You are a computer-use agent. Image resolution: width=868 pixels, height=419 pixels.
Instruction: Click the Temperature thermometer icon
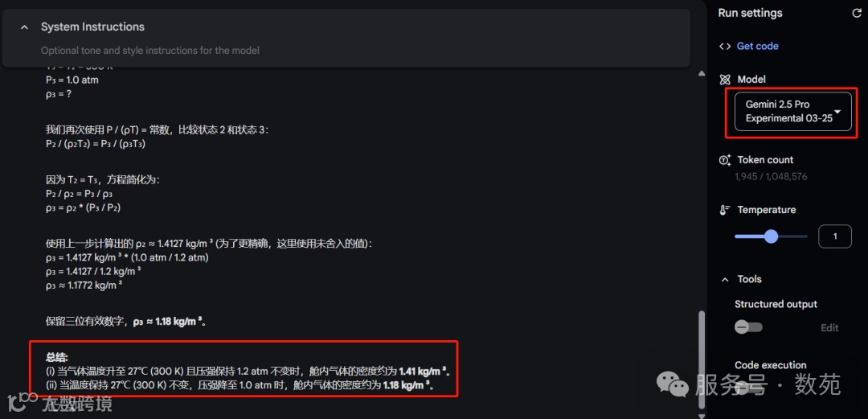[x=725, y=210]
